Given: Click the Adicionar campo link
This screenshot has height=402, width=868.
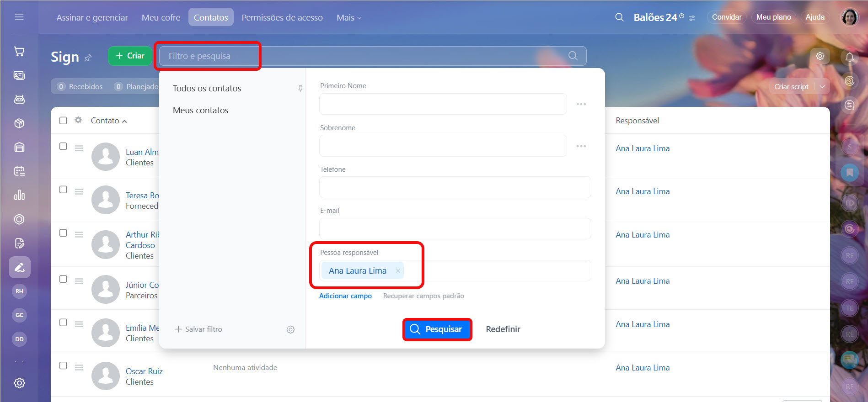Looking at the screenshot, I should [345, 296].
